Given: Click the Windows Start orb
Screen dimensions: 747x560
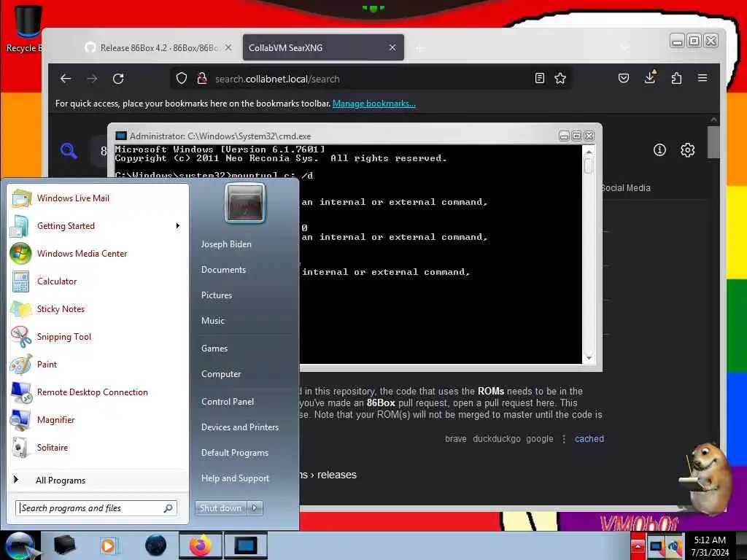Looking at the screenshot, I should [20, 545].
